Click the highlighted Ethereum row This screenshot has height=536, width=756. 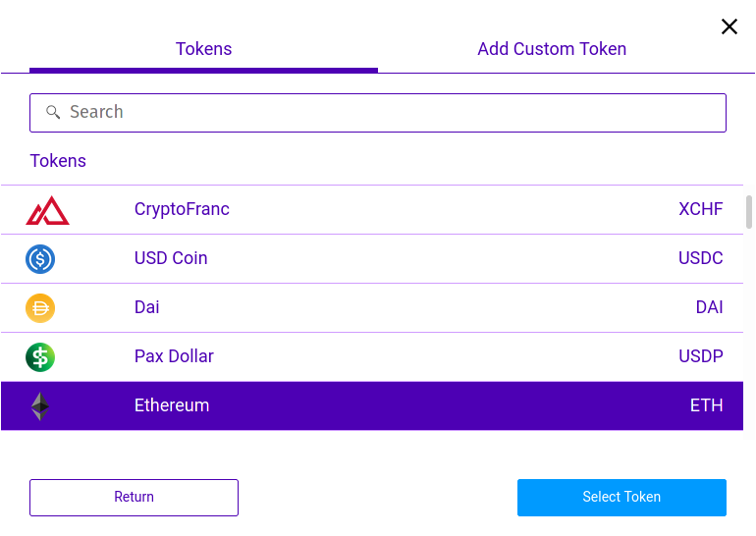[372, 405]
